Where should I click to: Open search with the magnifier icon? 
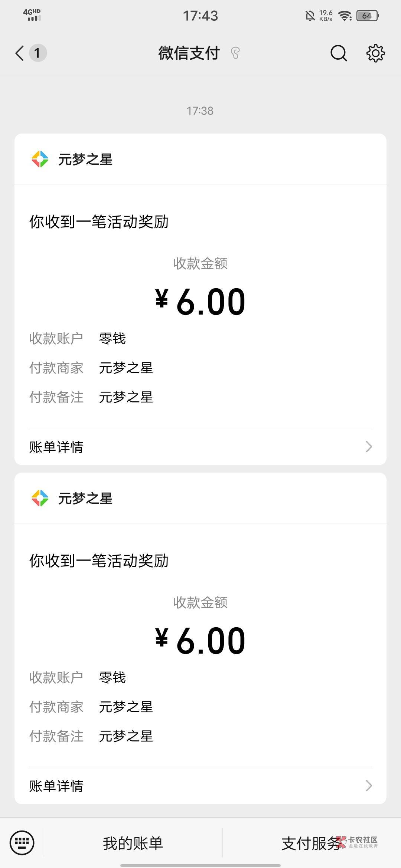coord(338,53)
